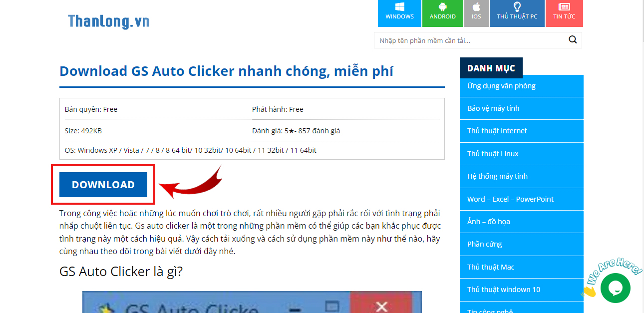Click the GS Auto Clicker screenshot image

[x=252, y=303]
